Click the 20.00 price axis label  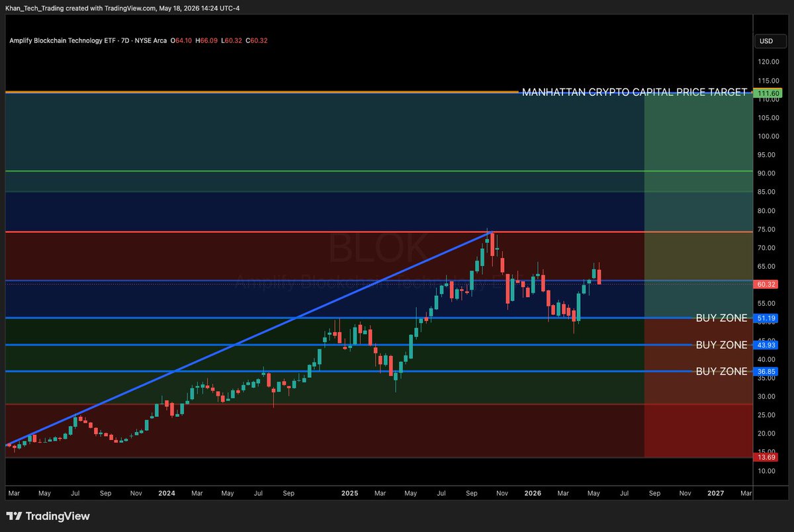tap(768, 433)
